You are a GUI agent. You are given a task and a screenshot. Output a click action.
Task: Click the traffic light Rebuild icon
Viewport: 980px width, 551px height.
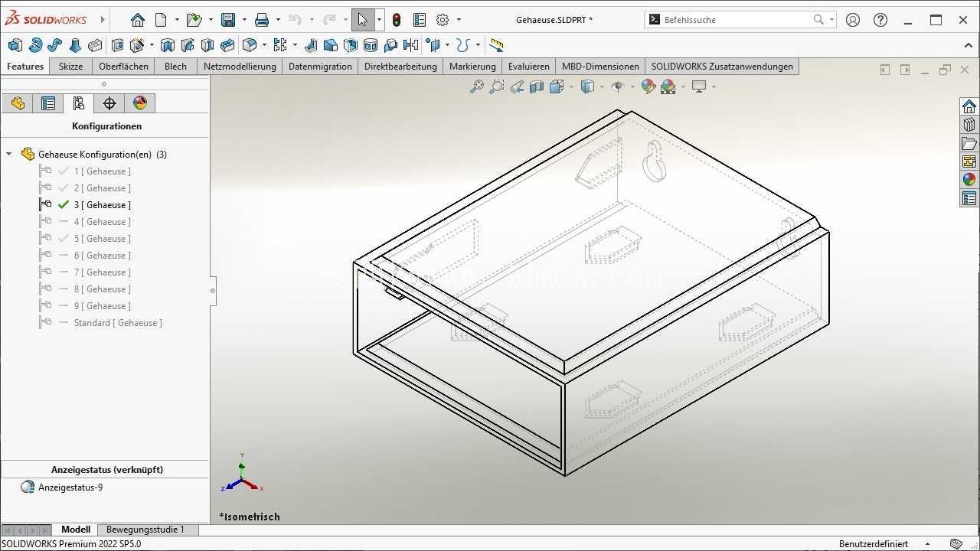coord(397,20)
